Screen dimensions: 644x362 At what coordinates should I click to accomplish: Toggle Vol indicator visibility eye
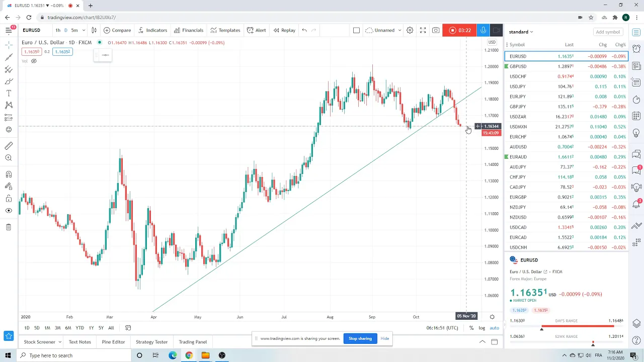click(34, 61)
